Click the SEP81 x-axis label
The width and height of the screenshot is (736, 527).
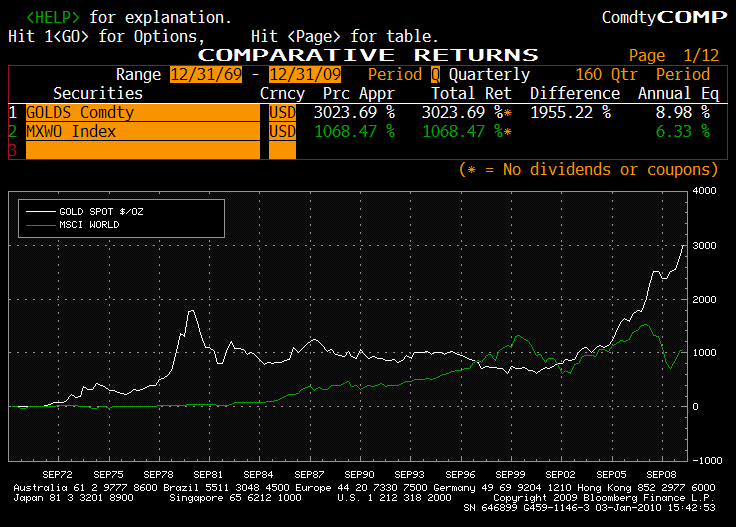pyautogui.click(x=208, y=474)
